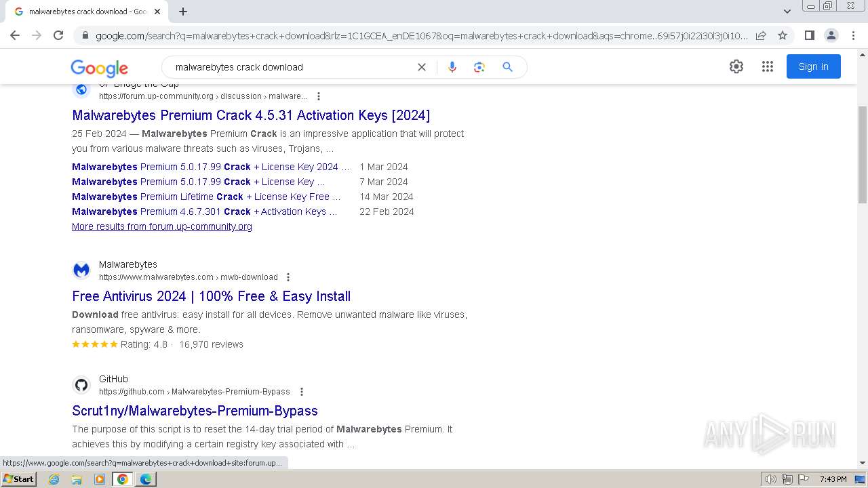Viewport: 868px width, 488px height.
Task: Open the Google apps grid
Action: (x=768, y=66)
